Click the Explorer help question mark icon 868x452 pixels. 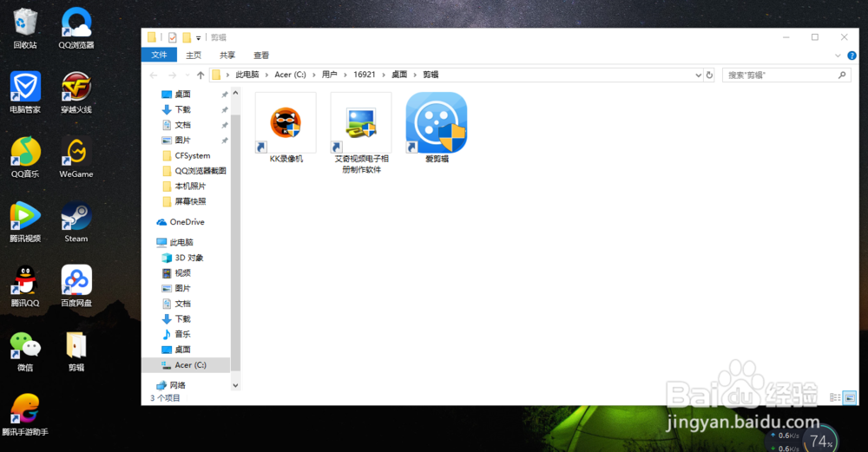[852, 56]
